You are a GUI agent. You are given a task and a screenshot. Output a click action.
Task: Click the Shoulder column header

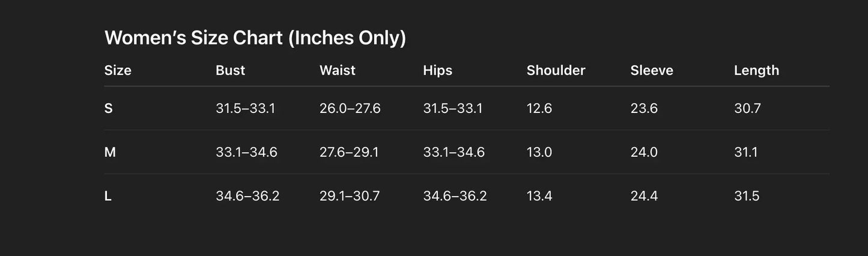point(556,70)
